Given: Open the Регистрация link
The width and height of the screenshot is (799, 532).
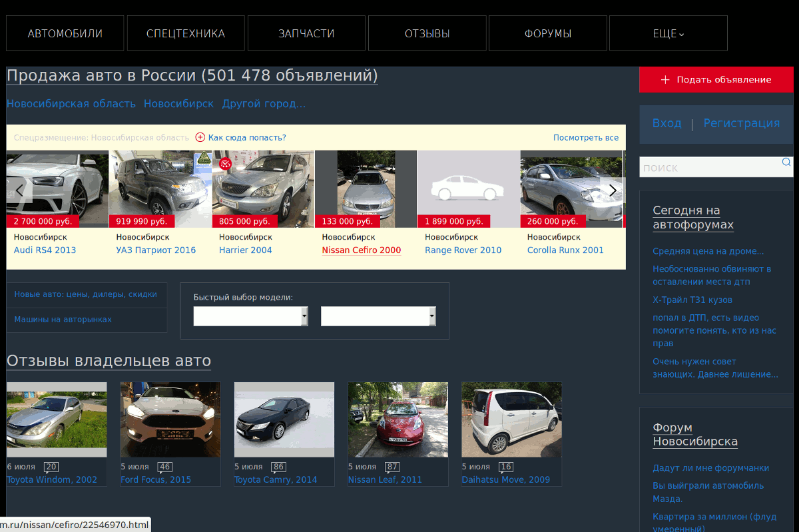Looking at the screenshot, I should pos(742,123).
